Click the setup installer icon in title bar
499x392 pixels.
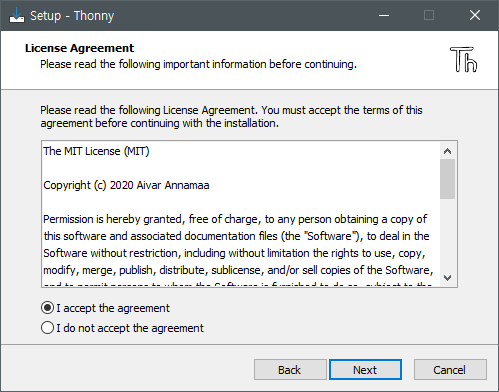17,15
